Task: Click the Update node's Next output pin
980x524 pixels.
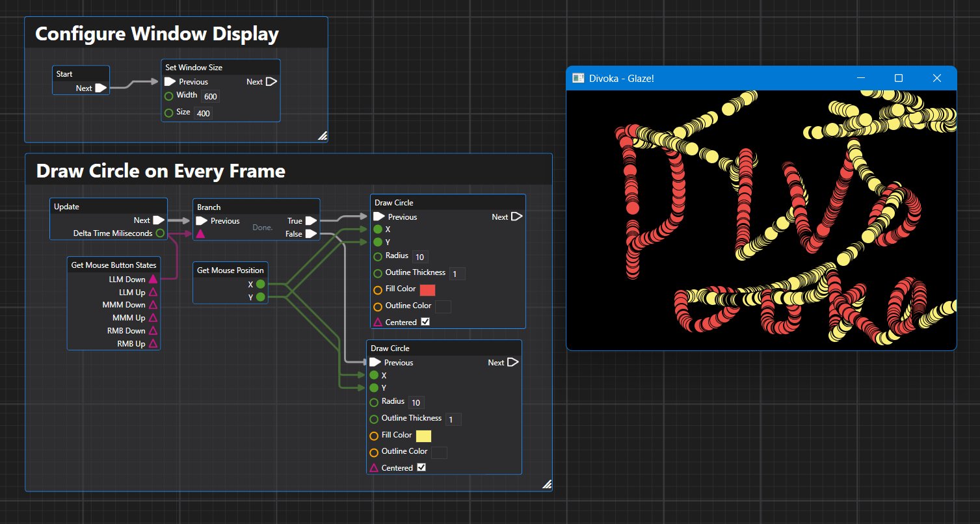Action: [159, 220]
